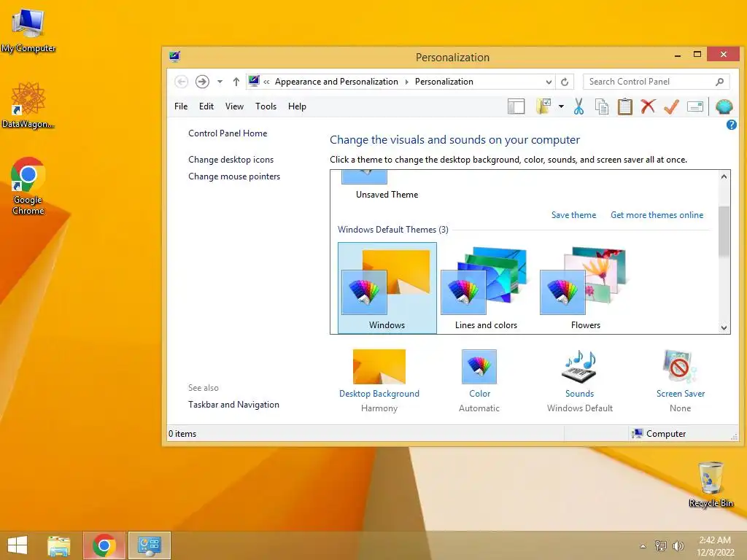The width and height of the screenshot is (747, 560).
Task: Select the Flowers theme
Action: click(586, 287)
